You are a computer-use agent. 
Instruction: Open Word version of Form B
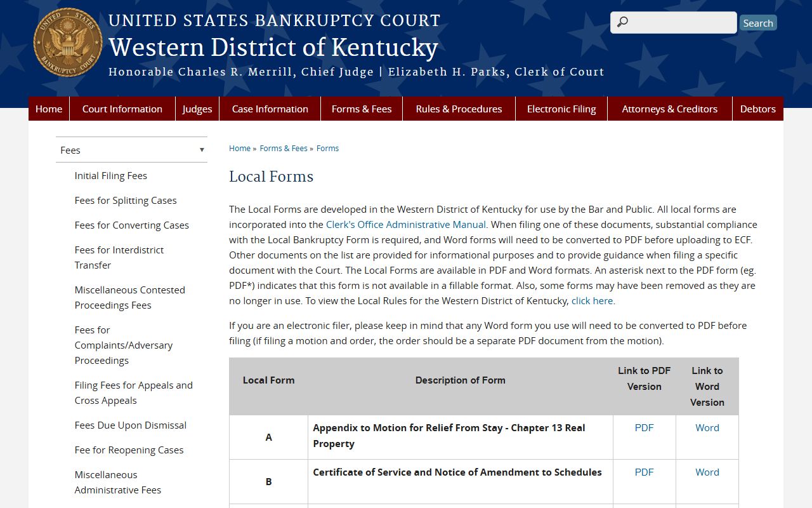707,472
